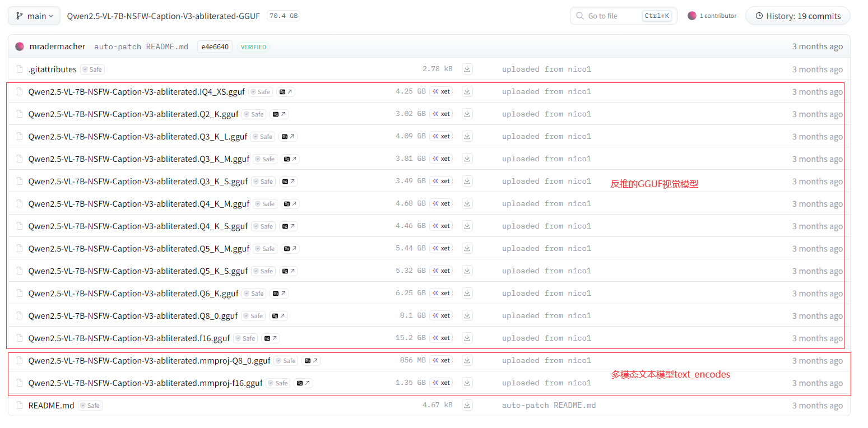This screenshot has width=868, height=428.
Task: Click download icon for .gitattributes
Action: (467, 69)
